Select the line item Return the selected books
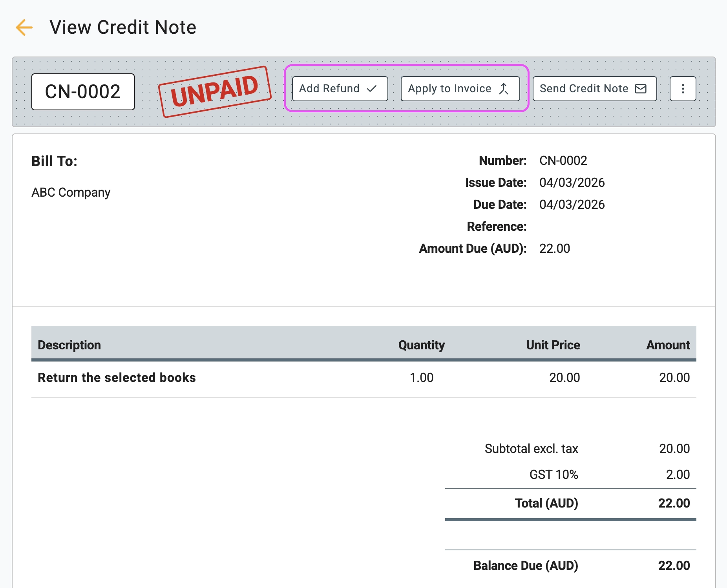 click(116, 377)
